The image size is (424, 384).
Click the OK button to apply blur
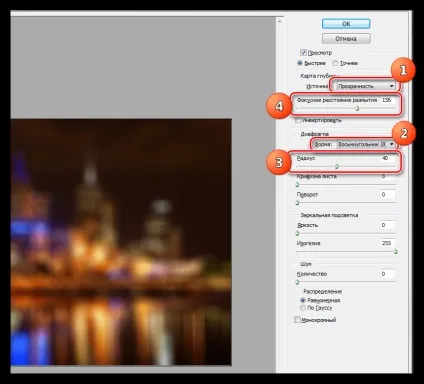346,24
